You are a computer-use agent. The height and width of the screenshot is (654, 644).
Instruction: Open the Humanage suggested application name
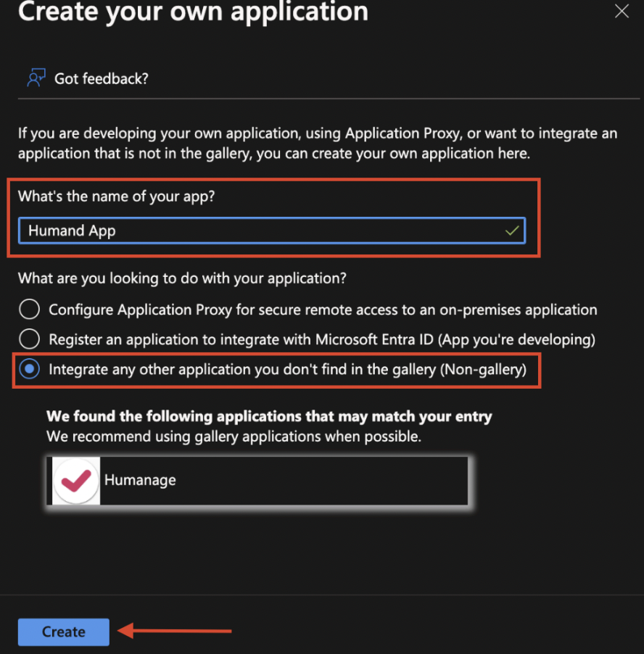(x=140, y=480)
